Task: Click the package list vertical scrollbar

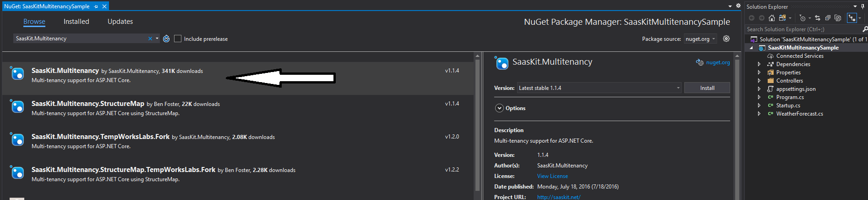Action: [477, 124]
